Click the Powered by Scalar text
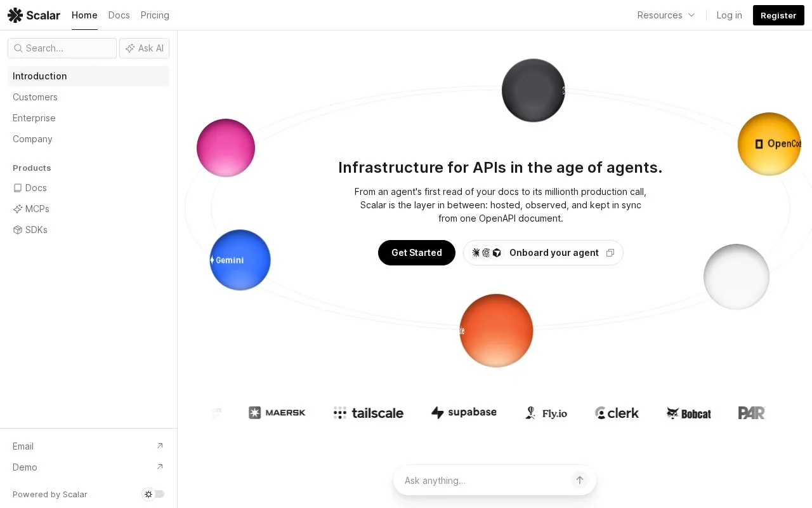 click(50, 495)
